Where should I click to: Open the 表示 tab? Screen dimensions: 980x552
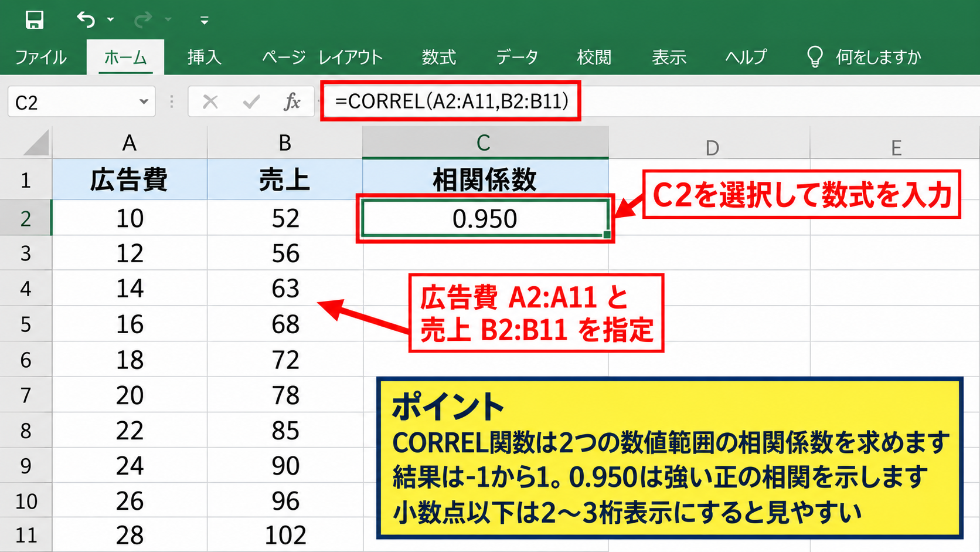pos(669,57)
